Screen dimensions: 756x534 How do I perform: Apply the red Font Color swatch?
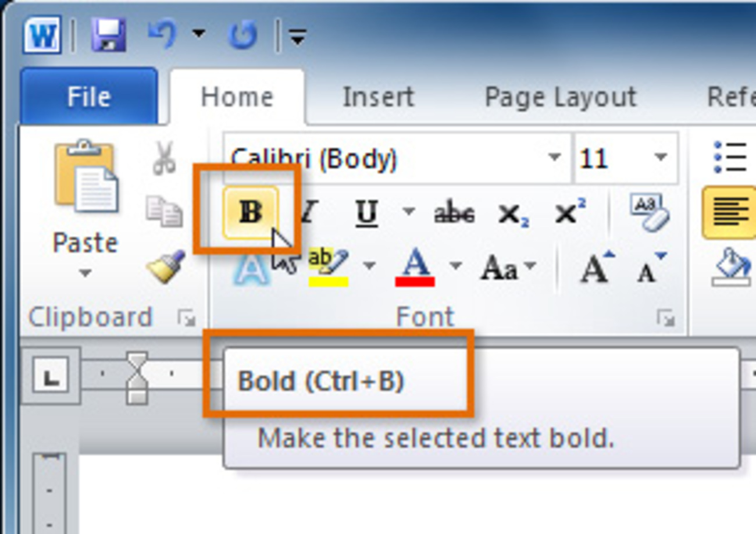(415, 269)
